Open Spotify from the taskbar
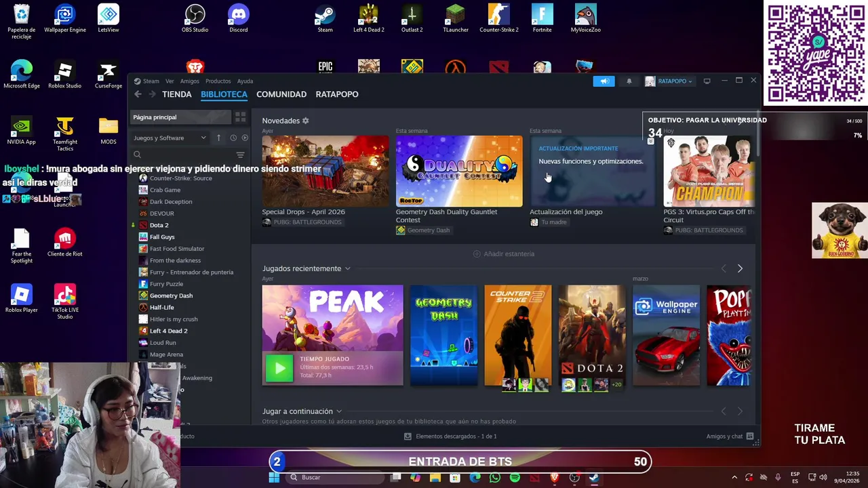Viewport: 868px width, 488px height. click(x=515, y=478)
